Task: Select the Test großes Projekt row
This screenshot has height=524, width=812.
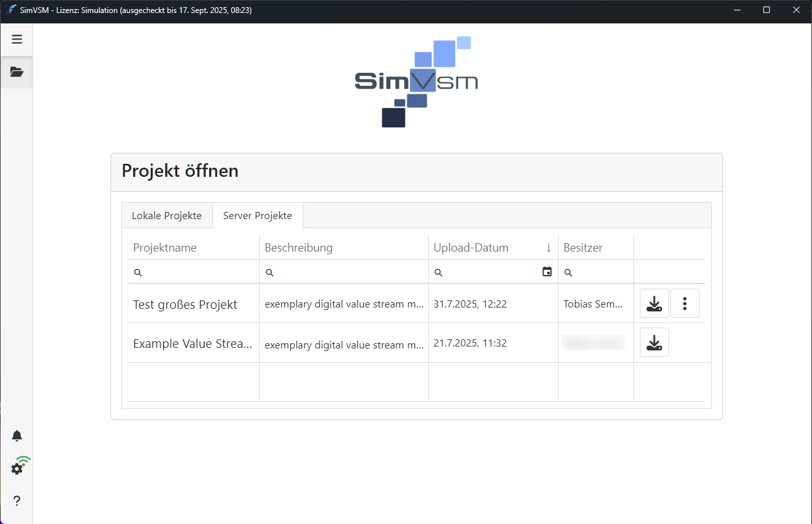Action: coord(185,304)
